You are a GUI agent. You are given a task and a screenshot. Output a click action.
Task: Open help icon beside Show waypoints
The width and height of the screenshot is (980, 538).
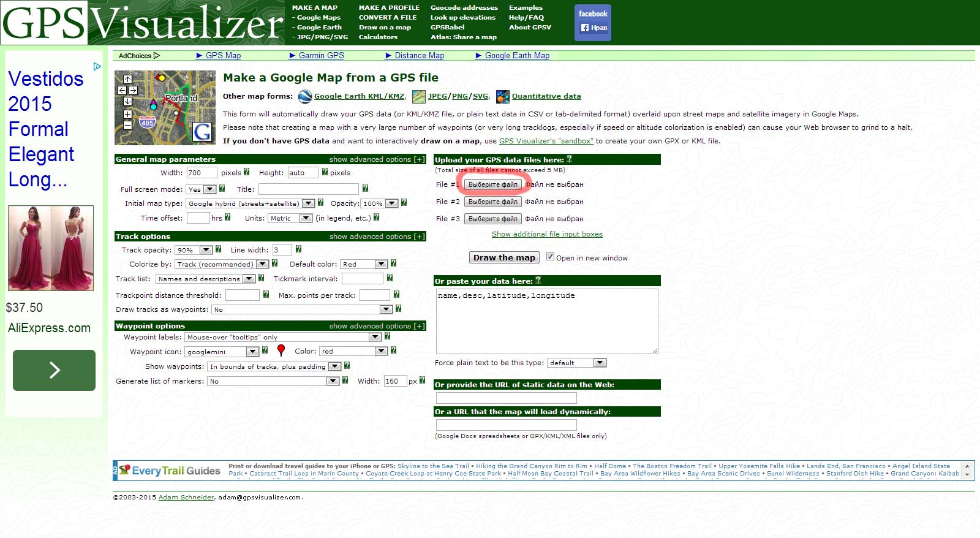pos(347,366)
